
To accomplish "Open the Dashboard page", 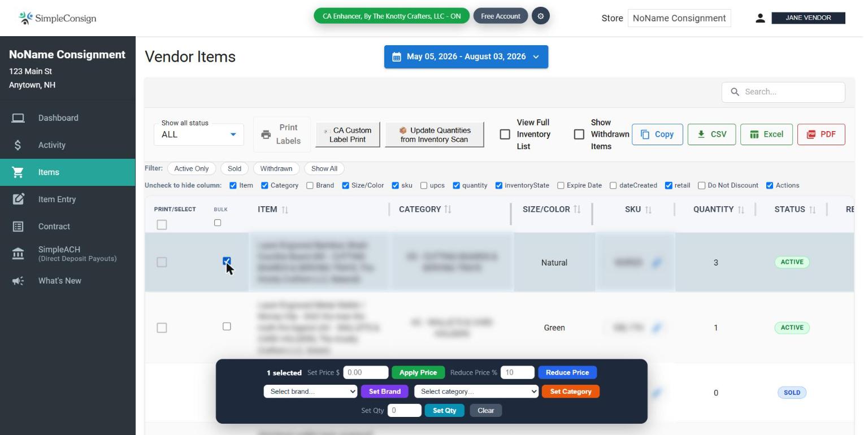I will point(68,118).
